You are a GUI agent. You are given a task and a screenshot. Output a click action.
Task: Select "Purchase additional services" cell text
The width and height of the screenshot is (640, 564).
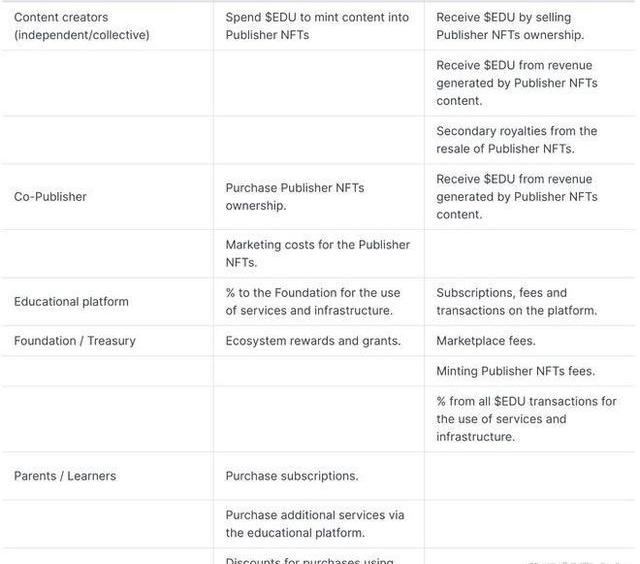(314, 524)
